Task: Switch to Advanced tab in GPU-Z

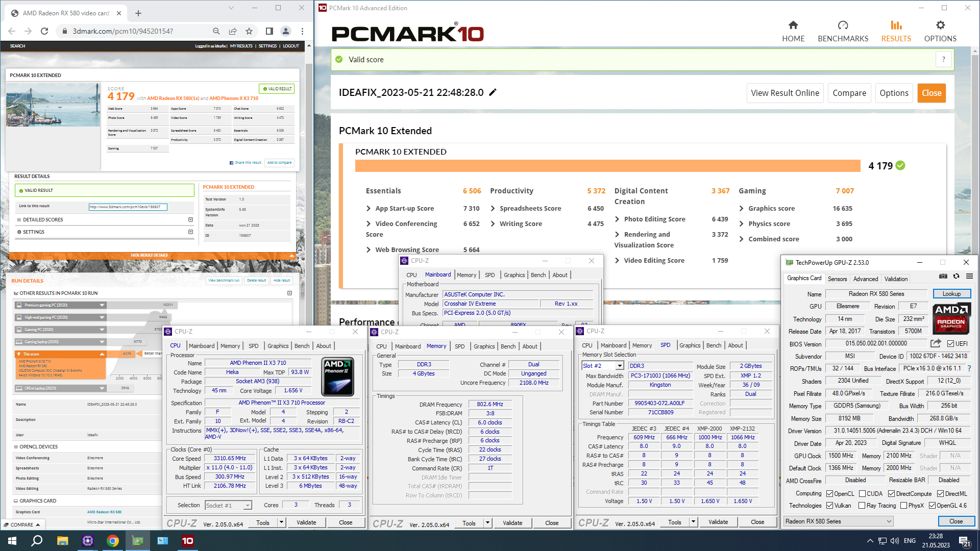Action: coord(866,279)
